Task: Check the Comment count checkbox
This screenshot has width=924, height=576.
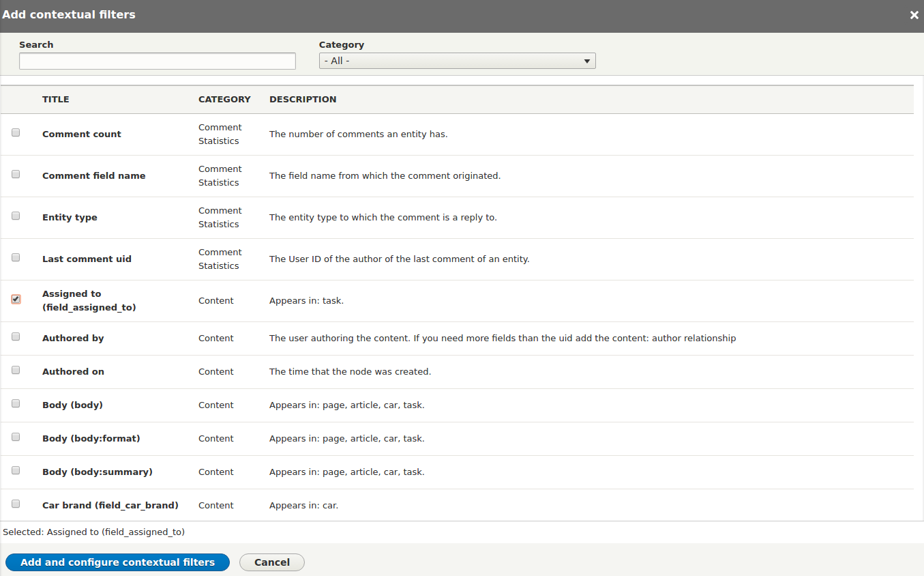Action: (x=16, y=133)
